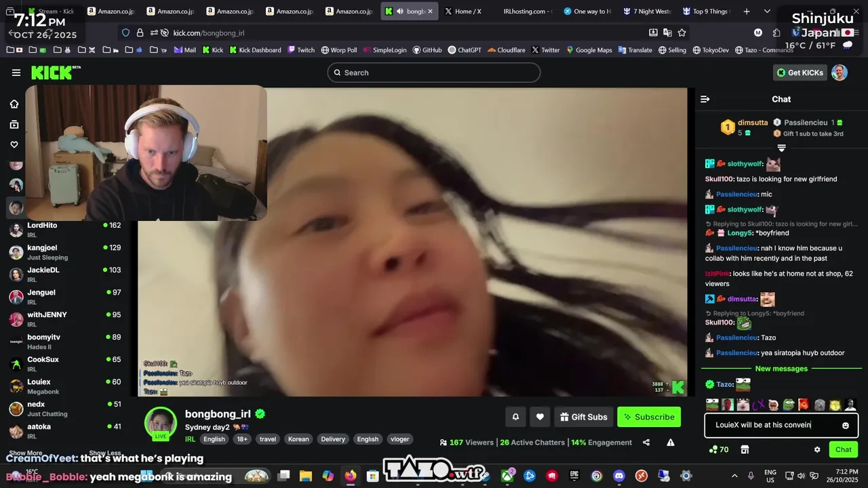Open the list all tabs dropdown
868x488 pixels.
point(767,12)
